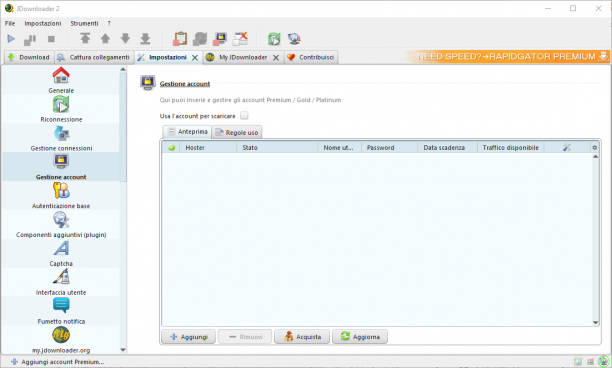Click the update check globe icon

[x=294, y=38]
